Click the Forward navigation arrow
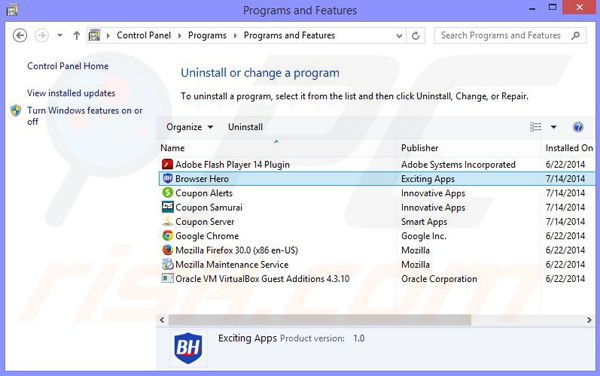Screen dimensions: 600x376 click(x=41, y=36)
